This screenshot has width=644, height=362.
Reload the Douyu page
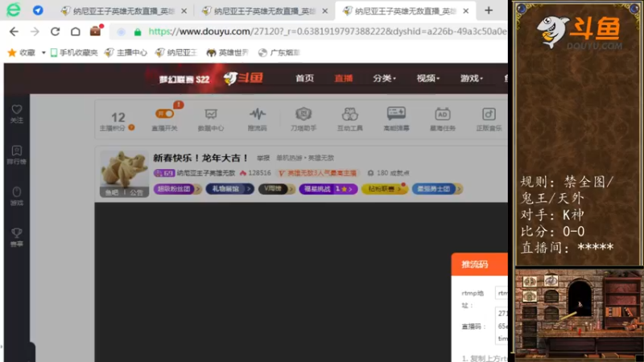point(55,31)
